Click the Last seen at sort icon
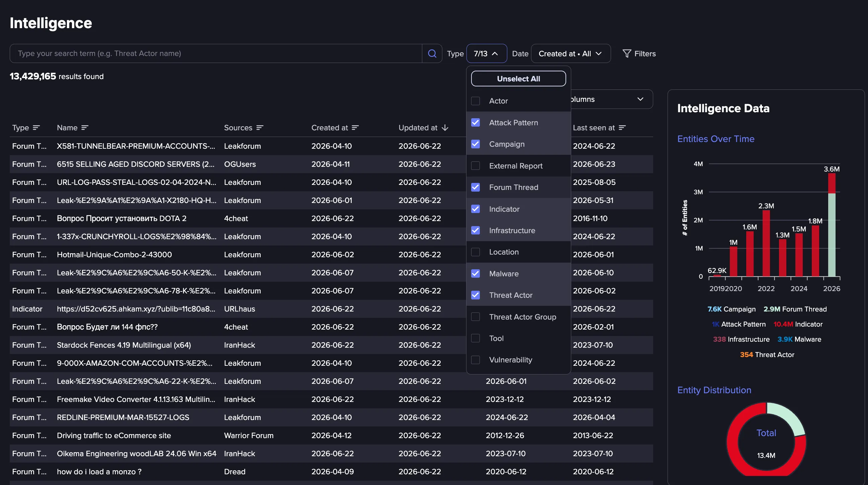The image size is (868, 485). point(622,128)
